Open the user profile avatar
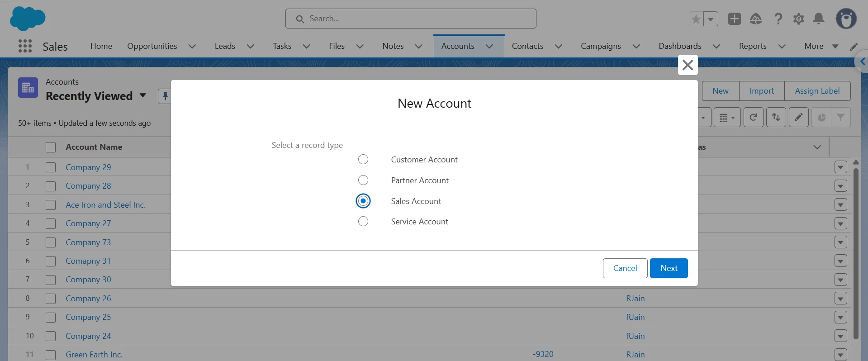 [x=846, y=19]
